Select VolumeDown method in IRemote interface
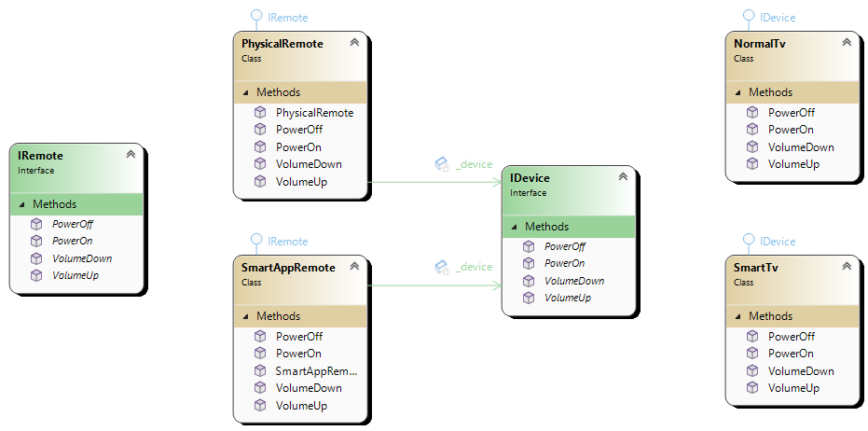Screen dimensions: 868x431 coord(82,258)
